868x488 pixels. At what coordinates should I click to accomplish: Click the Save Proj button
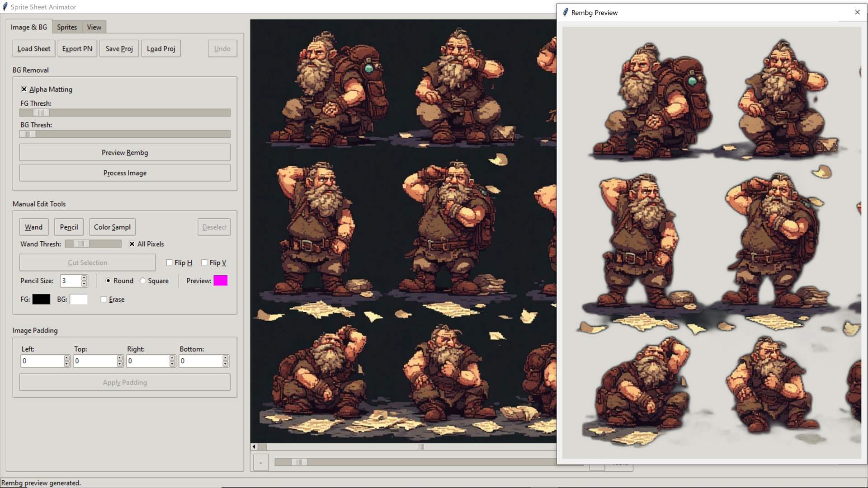(x=119, y=49)
